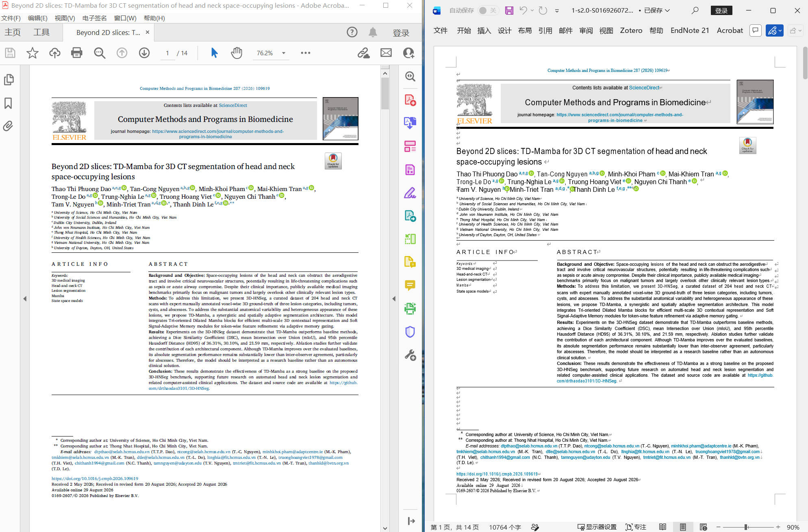The width and height of the screenshot is (808, 532).
Task: Share a link using the Acrobat link icon
Action: coord(364,53)
